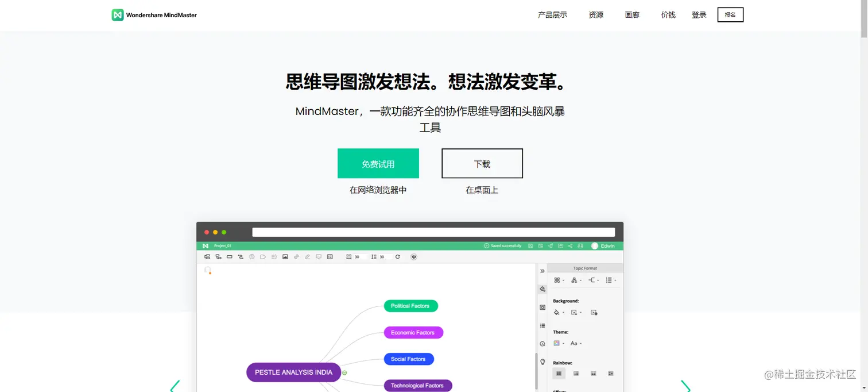This screenshot has width=868, height=392.
Task: Open the connector style dropdown
Action: point(594,280)
